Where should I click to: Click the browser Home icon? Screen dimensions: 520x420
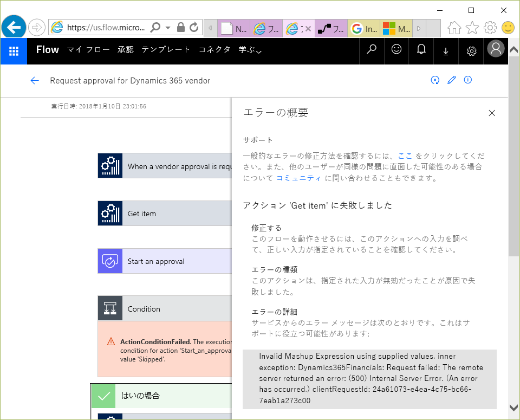pos(454,28)
